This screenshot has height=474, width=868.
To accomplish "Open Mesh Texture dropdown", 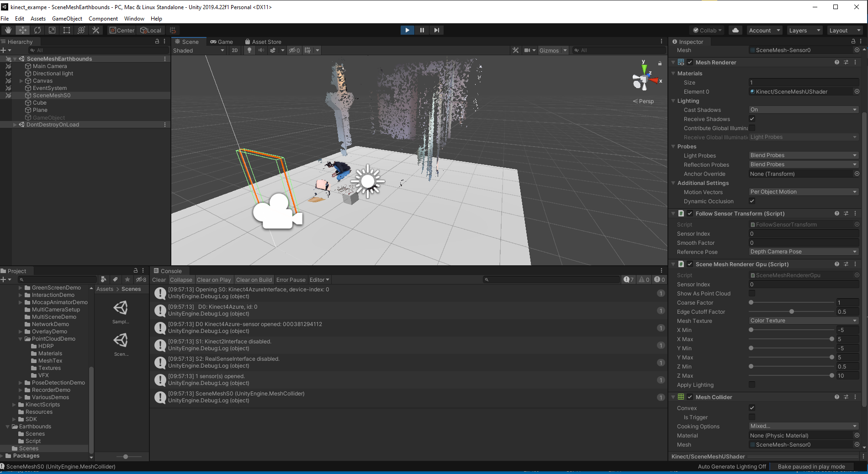I will [804, 321].
